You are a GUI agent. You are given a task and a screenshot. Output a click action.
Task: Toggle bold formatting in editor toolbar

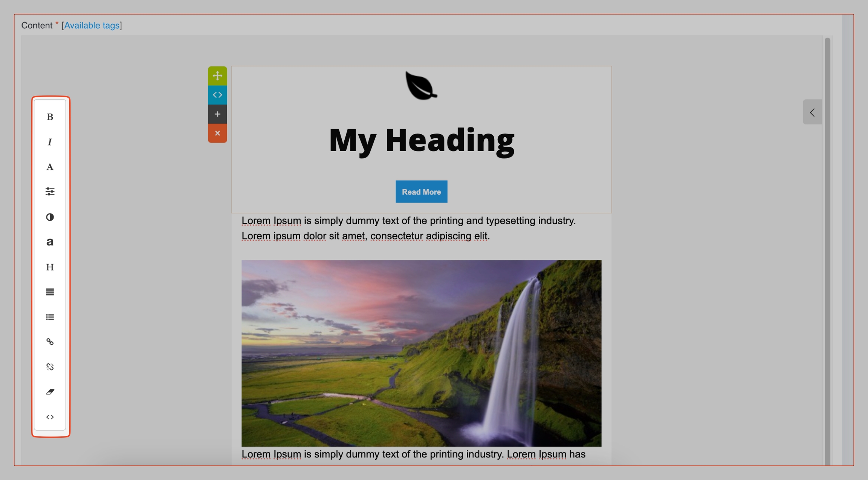point(50,117)
